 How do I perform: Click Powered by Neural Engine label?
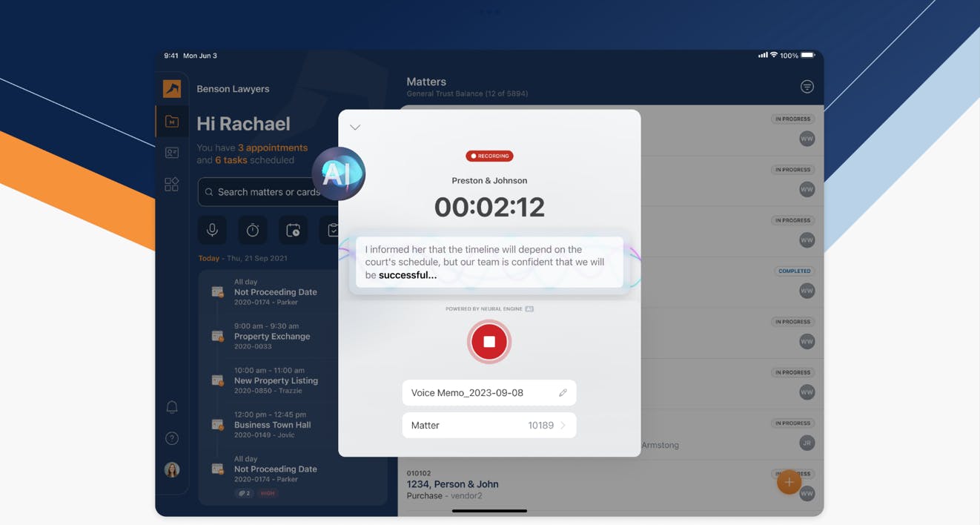[484, 308]
